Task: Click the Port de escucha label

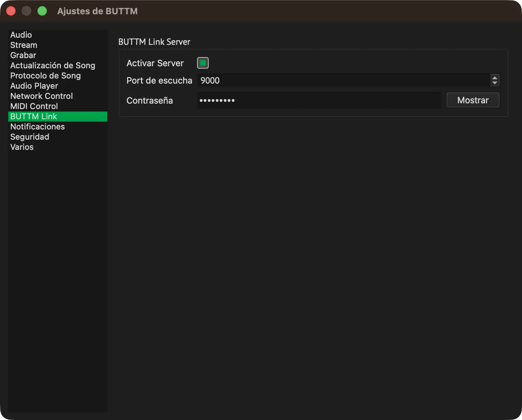Action: click(159, 81)
